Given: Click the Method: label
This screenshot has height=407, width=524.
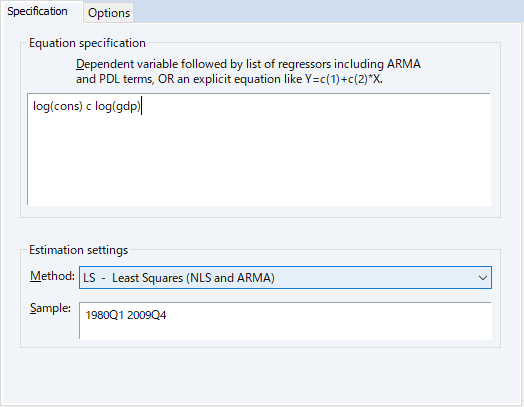Looking at the screenshot, I should tap(52, 276).
